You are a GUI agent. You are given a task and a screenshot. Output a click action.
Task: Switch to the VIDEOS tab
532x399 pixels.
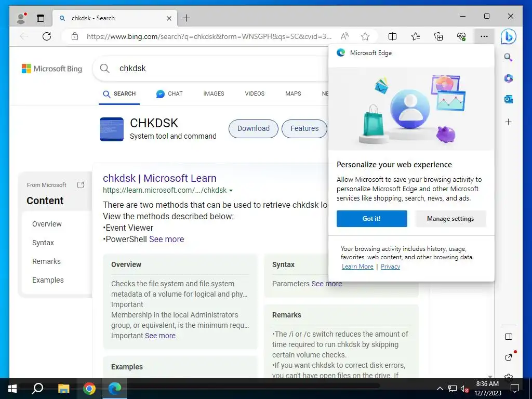[x=255, y=94]
